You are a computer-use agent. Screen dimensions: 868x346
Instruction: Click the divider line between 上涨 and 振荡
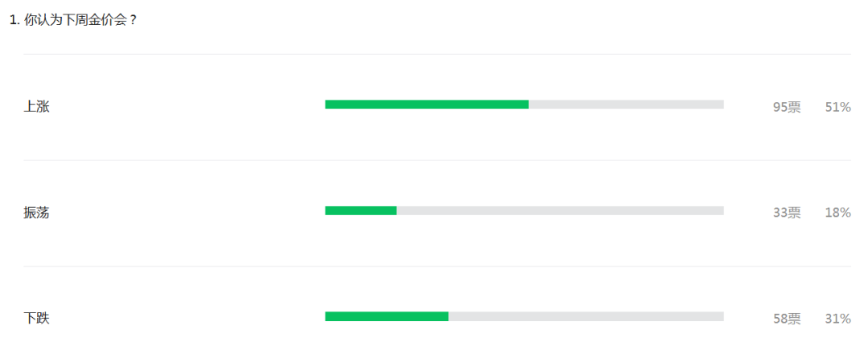point(436,161)
